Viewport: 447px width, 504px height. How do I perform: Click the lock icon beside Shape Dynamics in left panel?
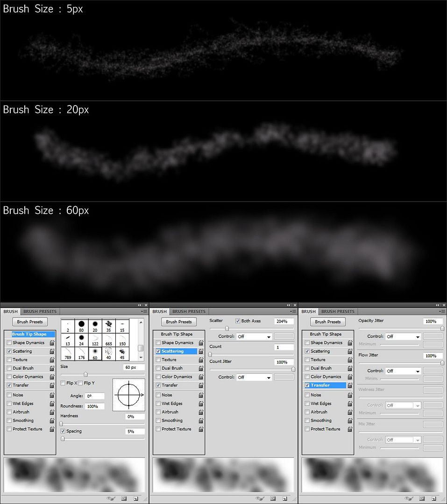point(52,343)
